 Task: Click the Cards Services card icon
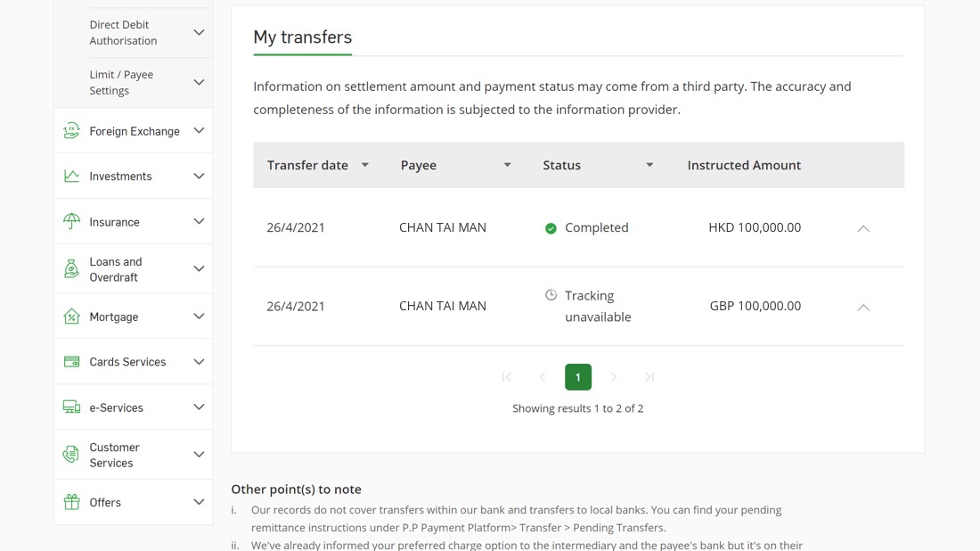tap(72, 361)
